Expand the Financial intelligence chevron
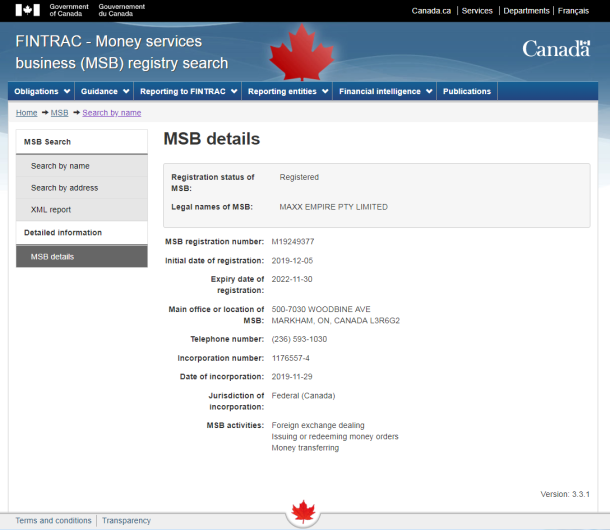 click(x=429, y=91)
